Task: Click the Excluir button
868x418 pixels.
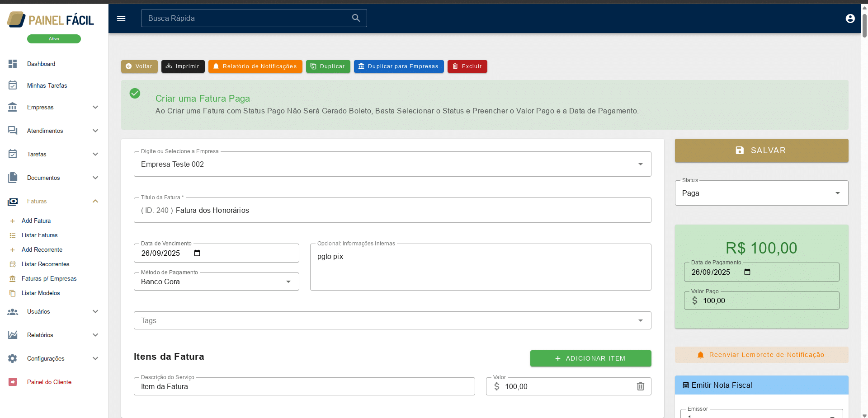Action: 467,66
